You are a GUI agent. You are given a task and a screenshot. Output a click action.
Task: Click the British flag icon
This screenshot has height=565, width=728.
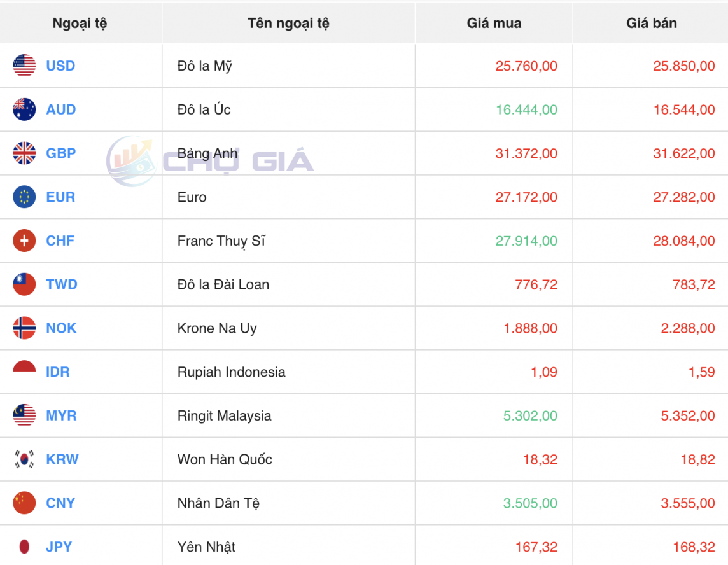click(24, 153)
